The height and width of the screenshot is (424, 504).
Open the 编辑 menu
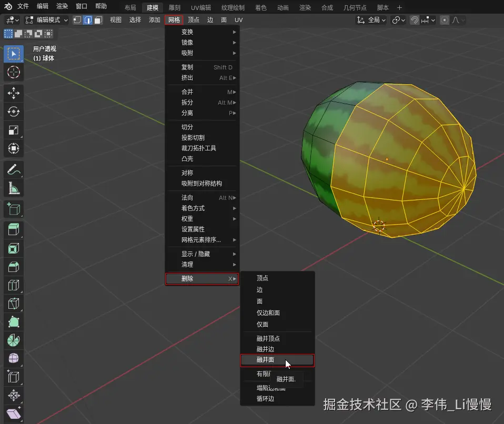(x=43, y=6)
